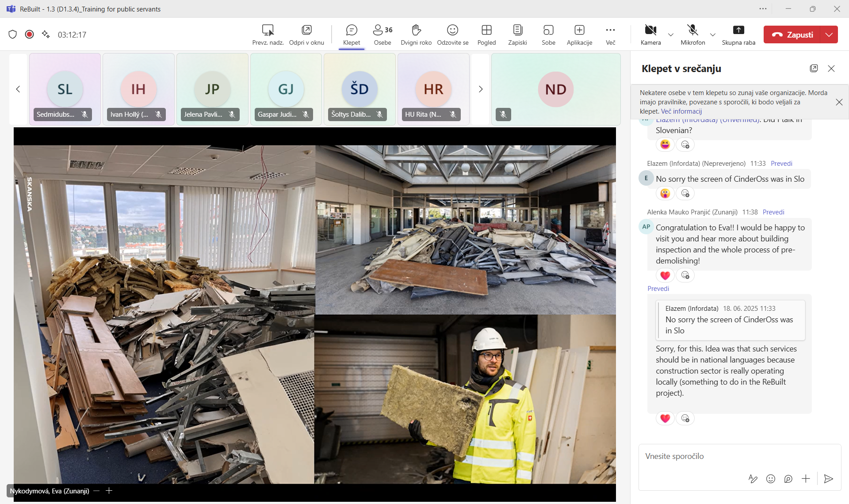This screenshot has width=849, height=504.
Task: Show next participants with right chevron
Action: (481, 89)
